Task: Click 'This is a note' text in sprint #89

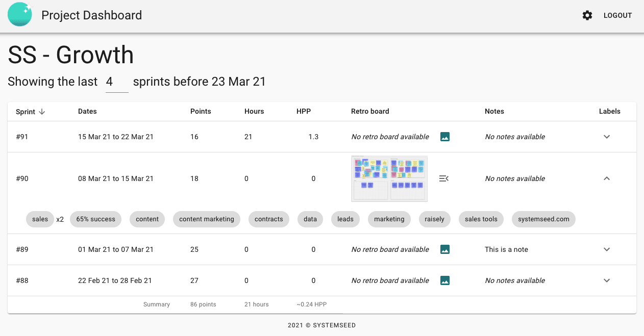Action: (x=506, y=249)
